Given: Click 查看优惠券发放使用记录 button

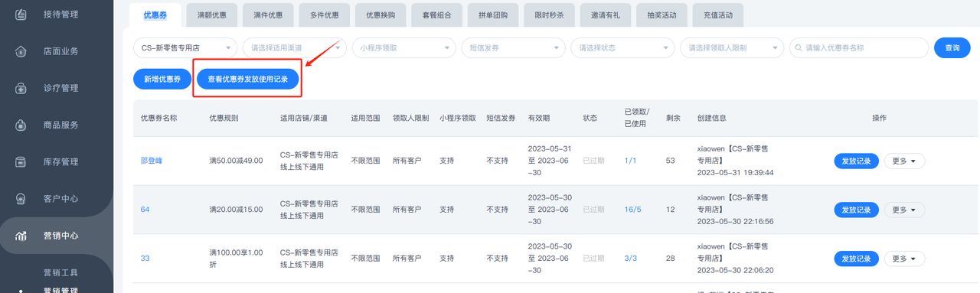Looking at the screenshot, I should click(x=247, y=79).
